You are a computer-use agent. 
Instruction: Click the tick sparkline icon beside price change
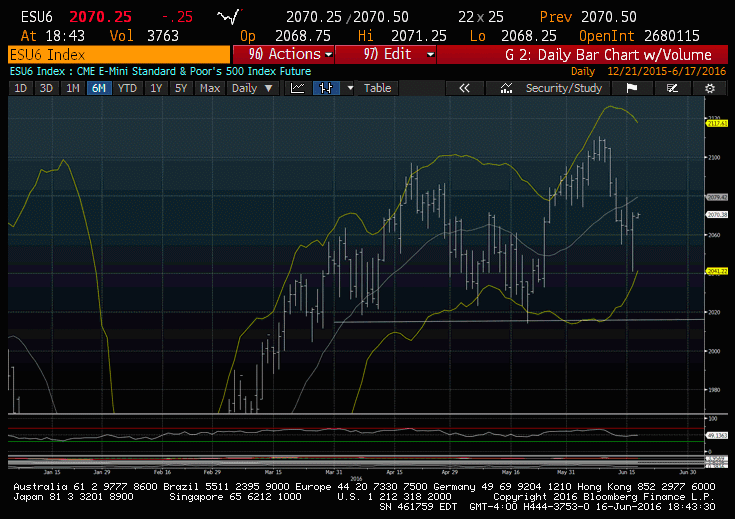coord(230,17)
